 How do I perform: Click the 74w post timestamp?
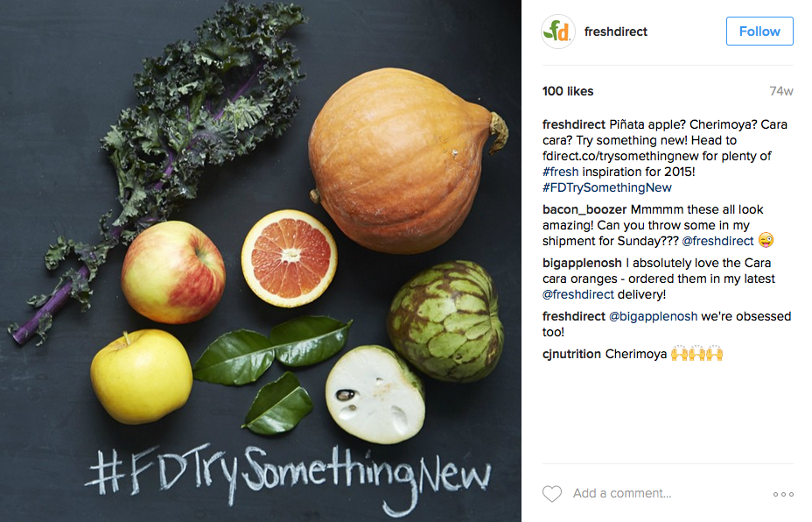pyautogui.click(x=780, y=91)
